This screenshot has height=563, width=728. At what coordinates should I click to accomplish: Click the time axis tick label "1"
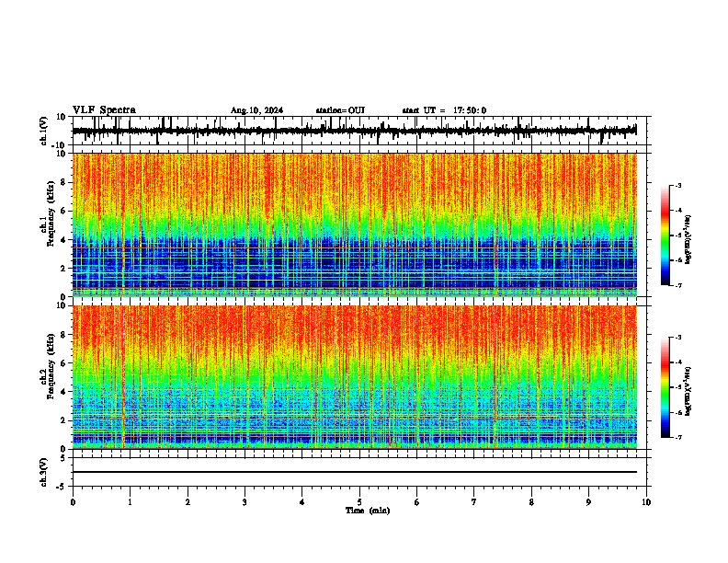tap(130, 502)
